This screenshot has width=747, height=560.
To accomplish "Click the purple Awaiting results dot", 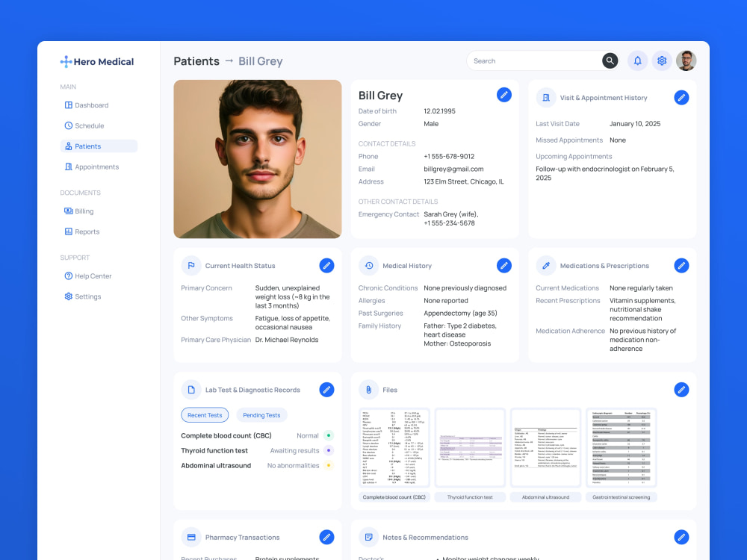I will pyautogui.click(x=328, y=450).
